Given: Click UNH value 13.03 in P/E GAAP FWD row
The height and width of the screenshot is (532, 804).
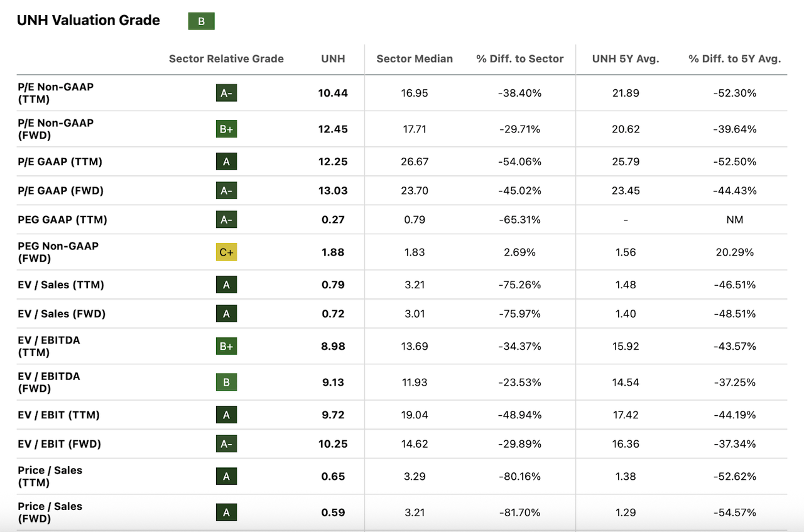Looking at the screenshot, I should click(x=333, y=191).
